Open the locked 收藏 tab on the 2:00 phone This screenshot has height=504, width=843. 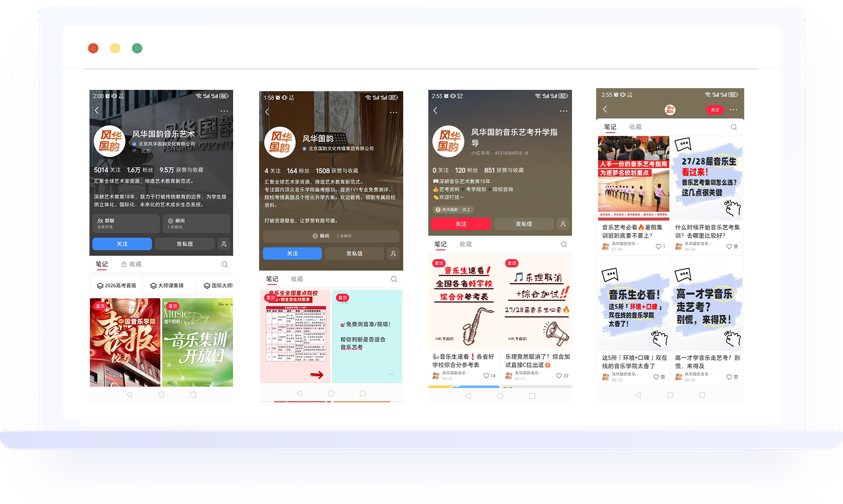tap(132, 264)
